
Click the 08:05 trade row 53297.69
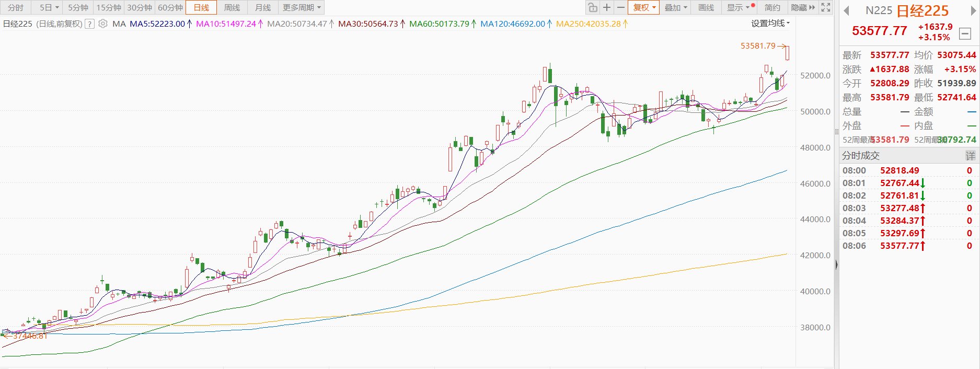tap(909, 233)
